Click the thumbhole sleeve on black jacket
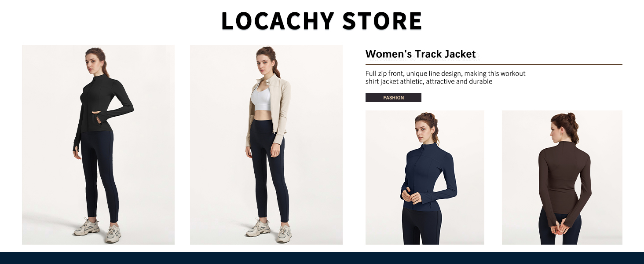Image resolution: width=644 pixels, height=264 pixels. tap(77, 146)
